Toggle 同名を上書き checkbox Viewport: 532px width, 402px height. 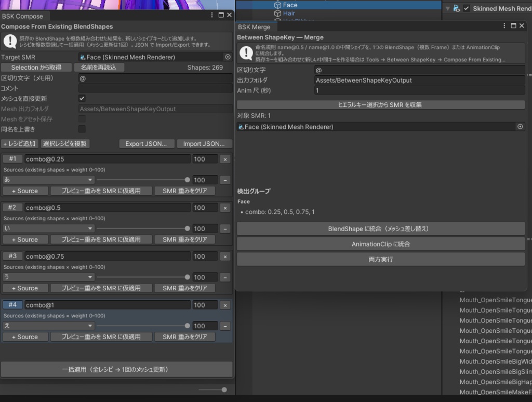[x=82, y=129]
